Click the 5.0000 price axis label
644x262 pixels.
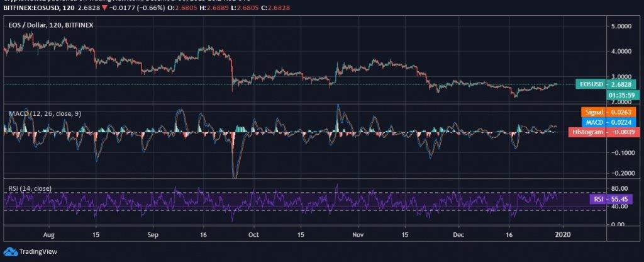621,26
